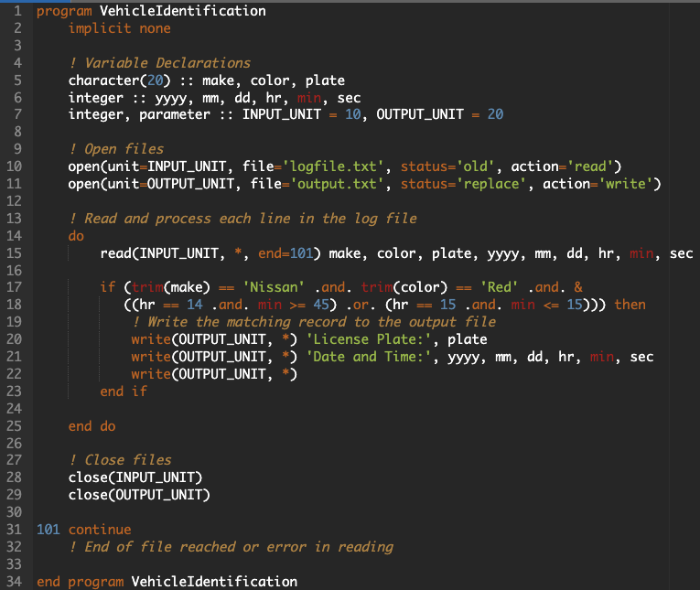Click the 'program VehicleIdentification' text on line 1
This screenshot has width=700, height=590.
click(151, 11)
